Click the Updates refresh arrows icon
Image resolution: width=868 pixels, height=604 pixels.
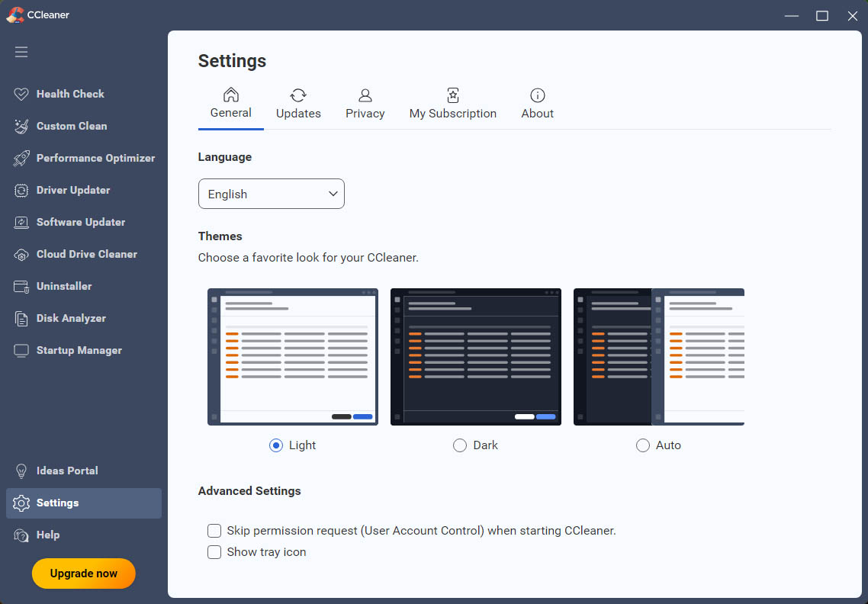298,95
